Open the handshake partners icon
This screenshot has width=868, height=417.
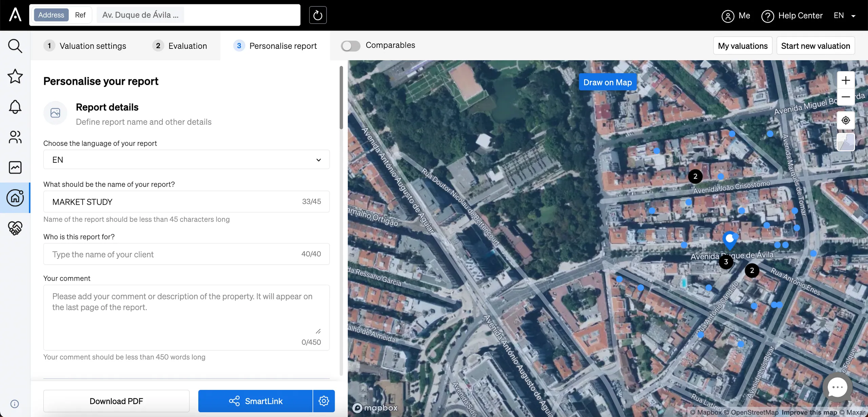[x=15, y=228]
